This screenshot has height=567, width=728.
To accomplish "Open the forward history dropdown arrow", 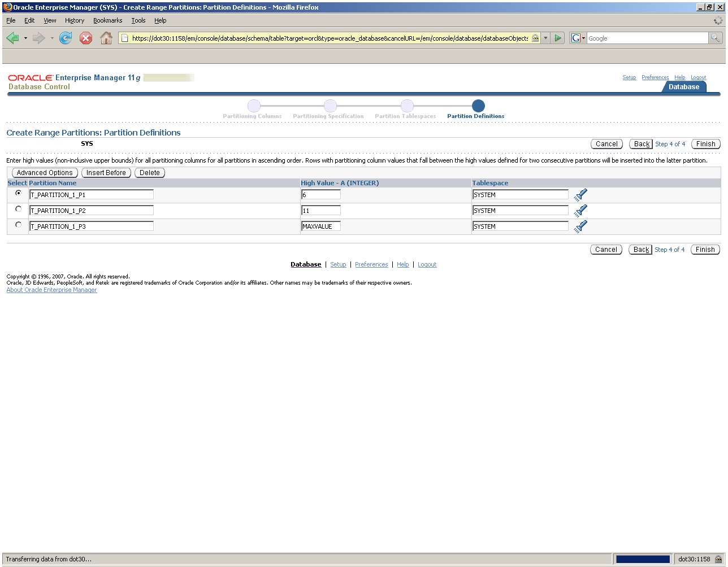I will (x=52, y=38).
